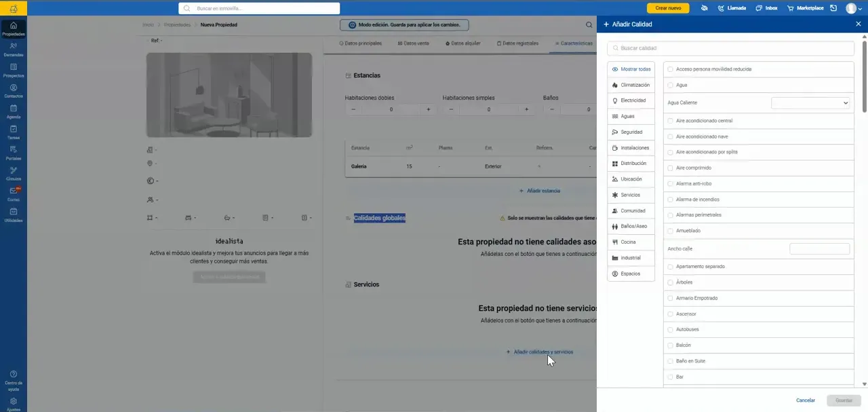Open Centro de ayuda in sidebar
The width and height of the screenshot is (868, 412).
(x=14, y=381)
